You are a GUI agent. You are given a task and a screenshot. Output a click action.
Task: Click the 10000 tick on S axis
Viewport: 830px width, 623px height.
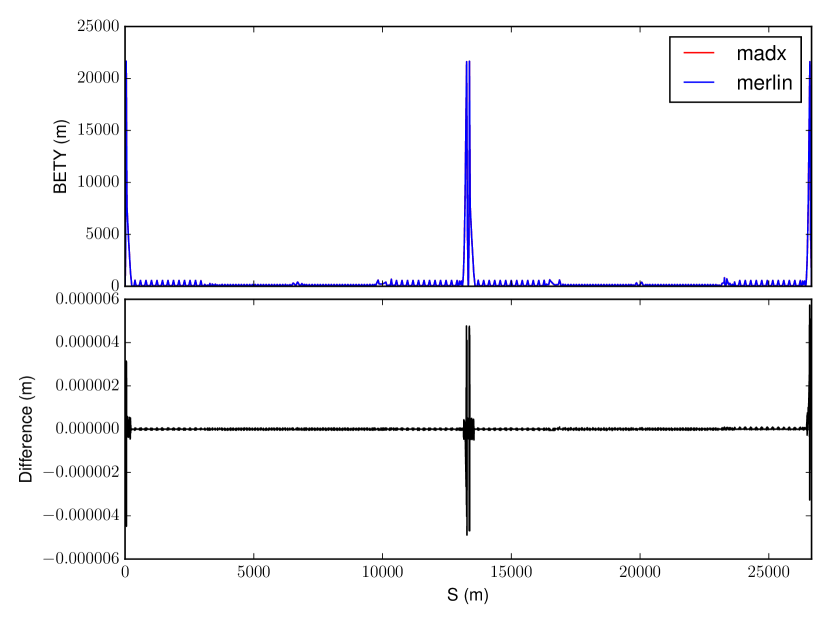(x=382, y=572)
